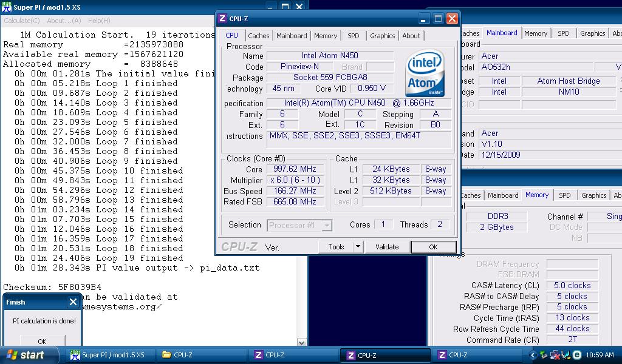
Task: Click the 512 KBytes Level 2 cache value
Action: point(391,191)
